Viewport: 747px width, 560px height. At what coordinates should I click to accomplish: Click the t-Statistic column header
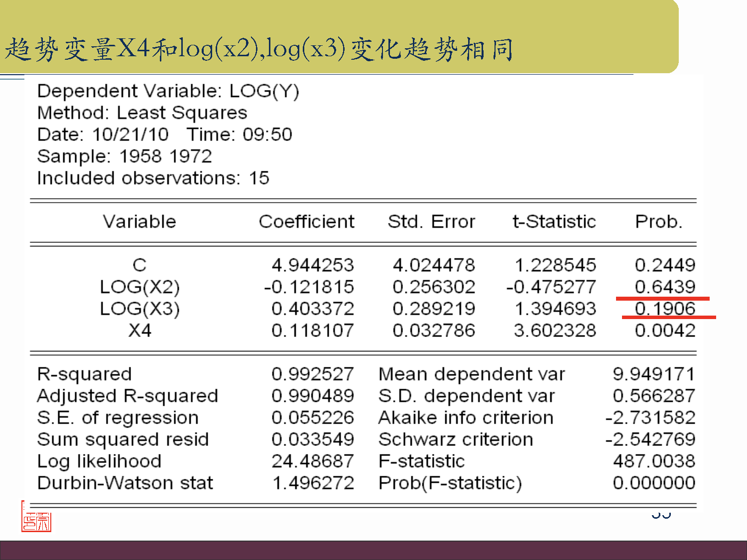tap(554, 222)
